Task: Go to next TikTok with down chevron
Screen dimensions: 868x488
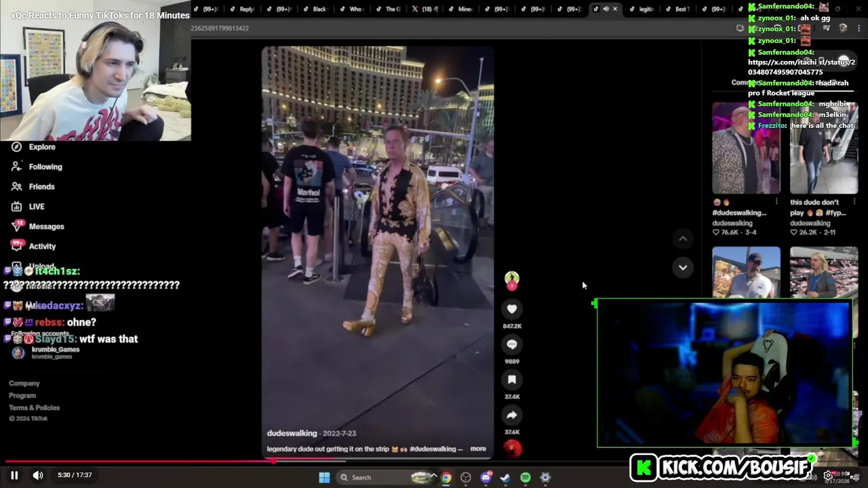Action: (683, 267)
